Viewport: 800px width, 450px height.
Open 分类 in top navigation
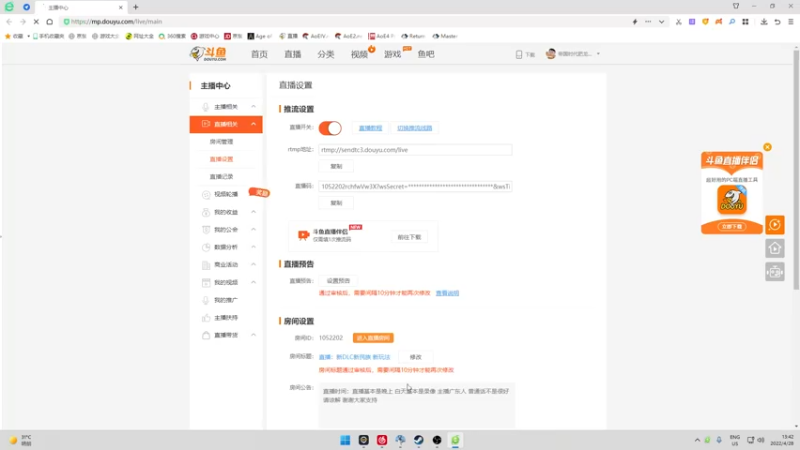[326, 54]
